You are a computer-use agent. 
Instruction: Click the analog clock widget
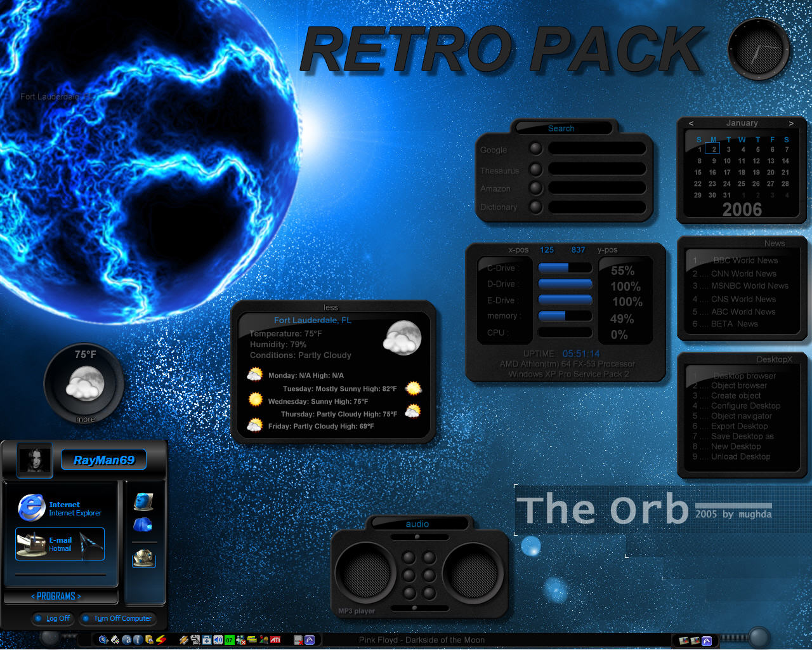tap(759, 50)
